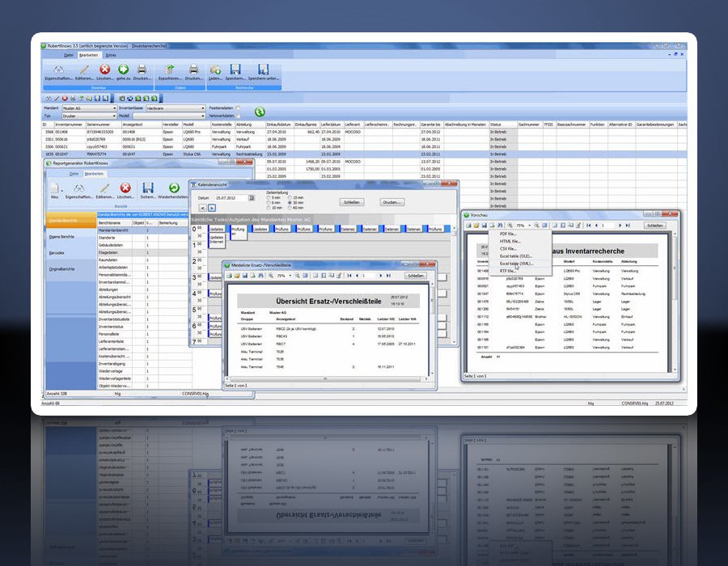Open Datei tab in Reportgenerator window
Screen dimensions: 728x566
[74, 174]
